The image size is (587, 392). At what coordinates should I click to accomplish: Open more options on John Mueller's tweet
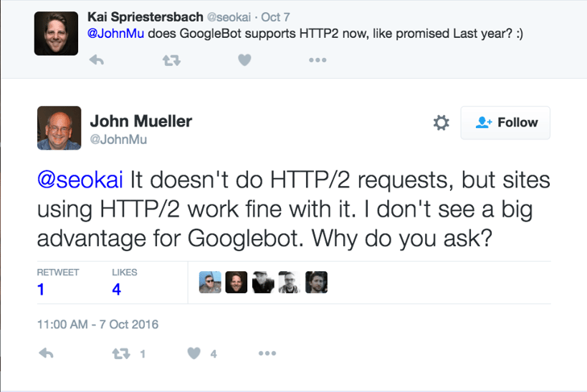pyautogui.click(x=267, y=353)
